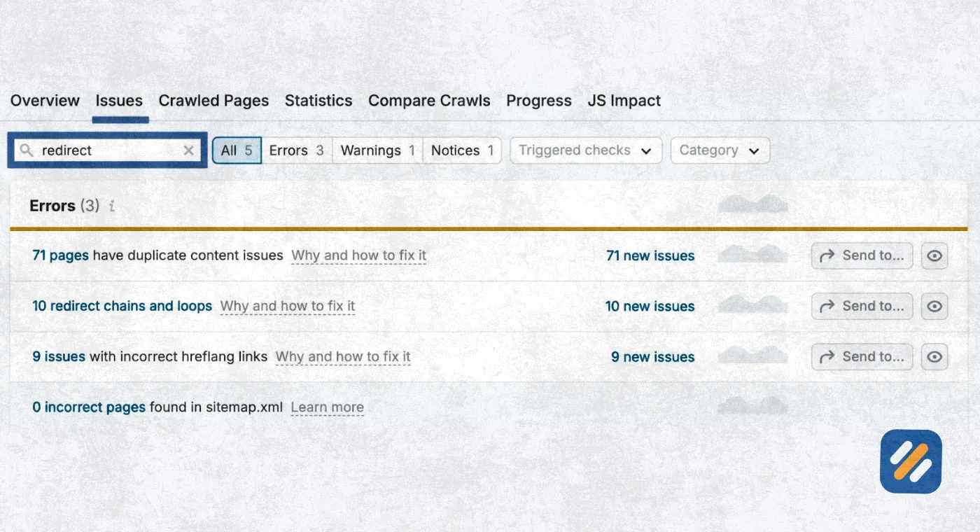Open the info icon next to Errors (3)

[111, 206]
